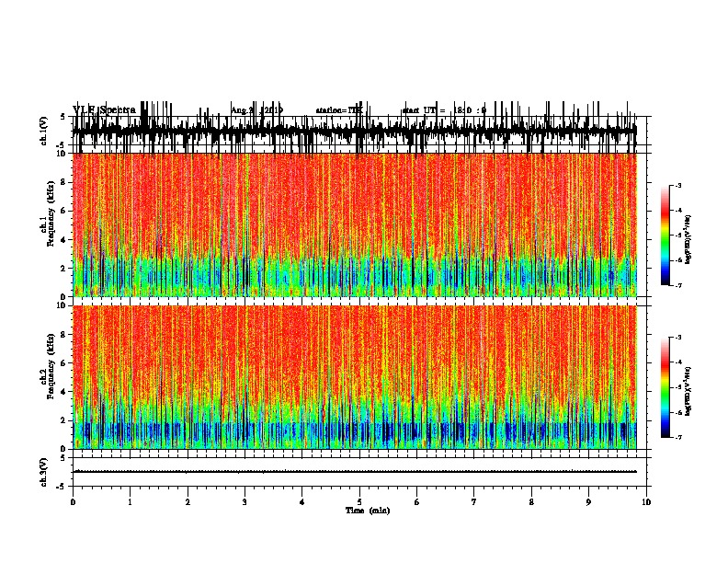Click the -7 label on ch.2 color bar
728x563 pixels.
pyautogui.click(x=678, y=437)
